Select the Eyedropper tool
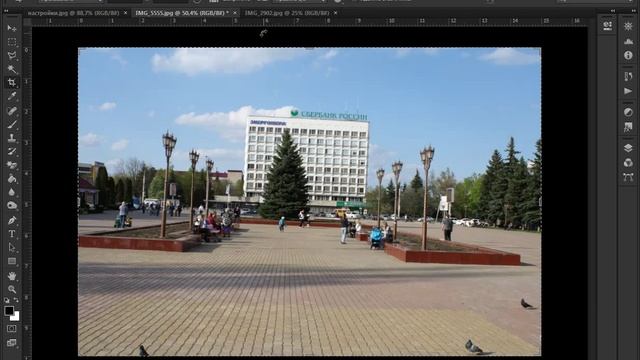 [x=12, y=96]
